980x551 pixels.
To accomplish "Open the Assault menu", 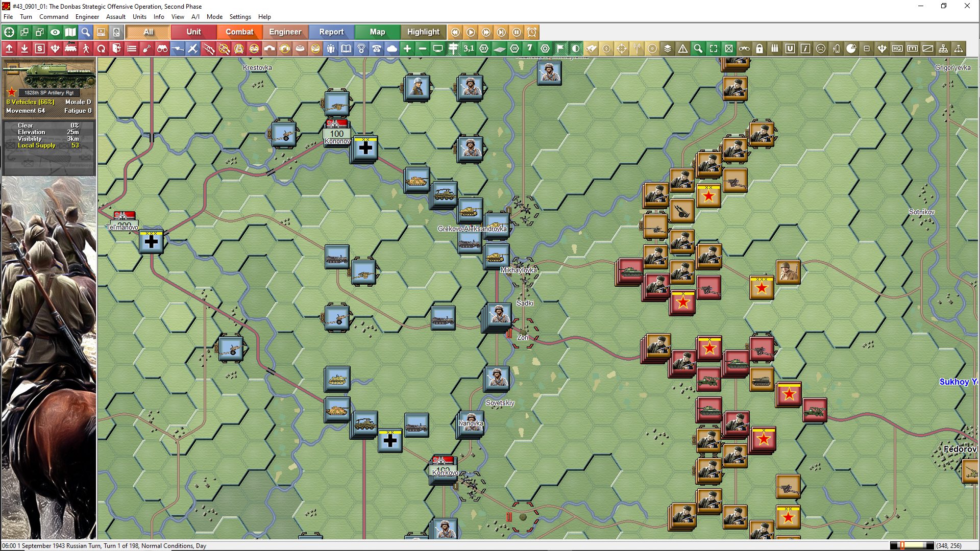I will 115,17.
